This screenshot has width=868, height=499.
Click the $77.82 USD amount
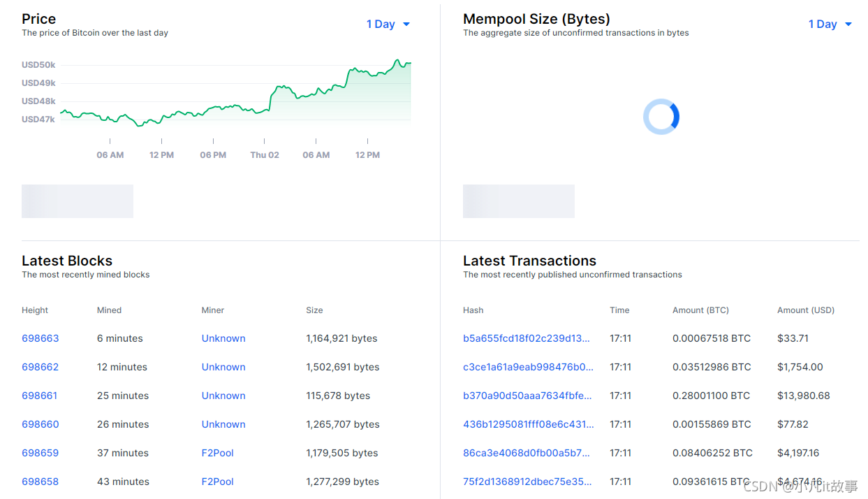click(793, 424)
